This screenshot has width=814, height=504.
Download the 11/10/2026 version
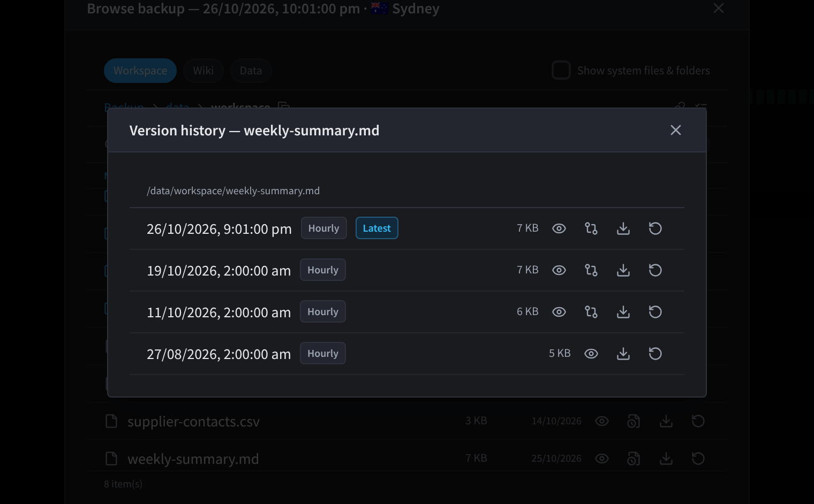pyautogui.click(x=623, y=312)
